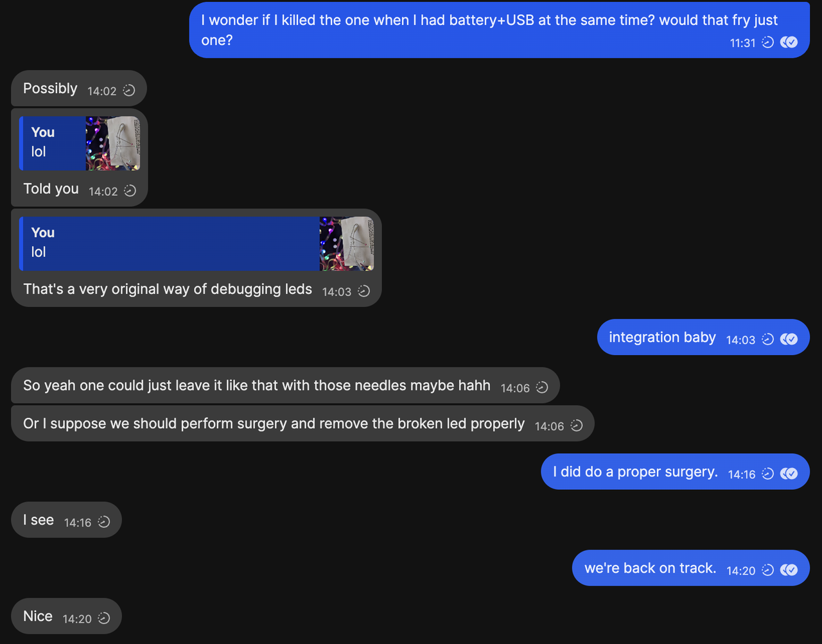Viewport: 822px width, 644px height.
Task: Open the small LED photo thumbnail in first quote
Action: pos(112,143)
